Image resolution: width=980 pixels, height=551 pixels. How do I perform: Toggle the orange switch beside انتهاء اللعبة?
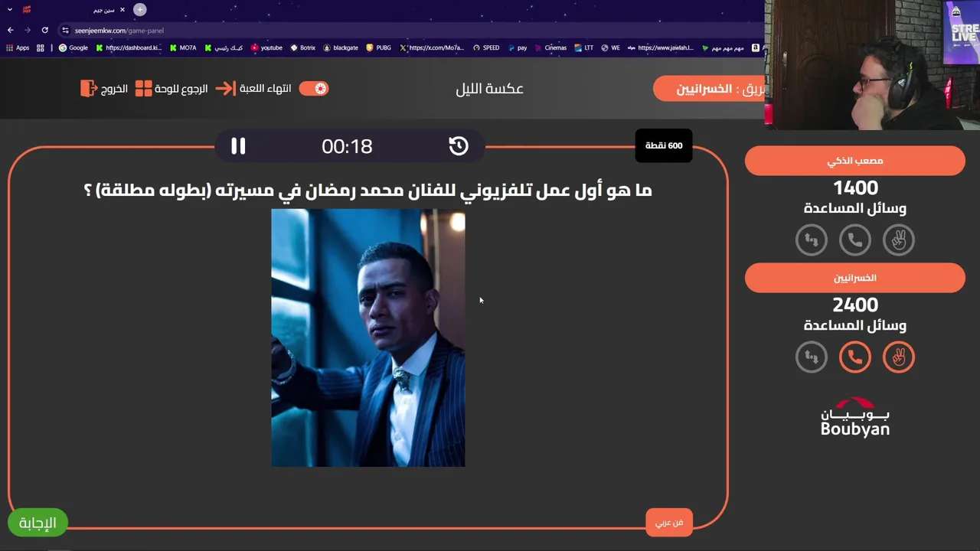click(313, 89)
